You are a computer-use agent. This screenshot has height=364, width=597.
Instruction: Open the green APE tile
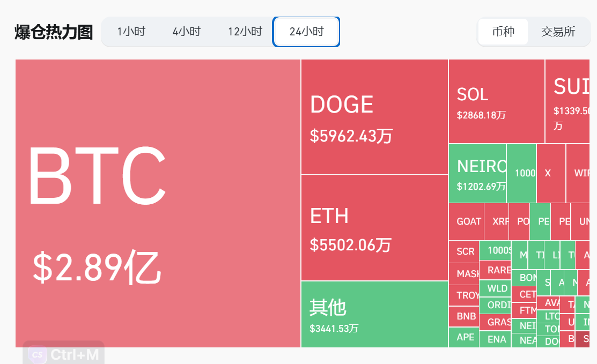click(x=464, y=337)
